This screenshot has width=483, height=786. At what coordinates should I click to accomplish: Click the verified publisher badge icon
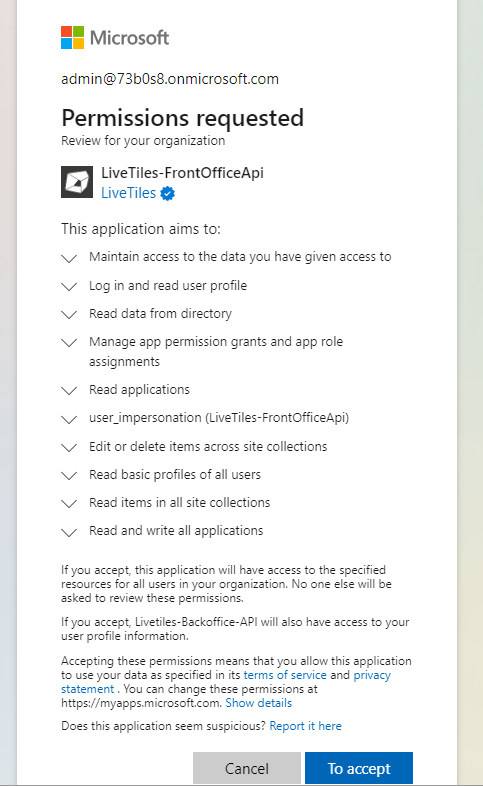pos(167,193)
